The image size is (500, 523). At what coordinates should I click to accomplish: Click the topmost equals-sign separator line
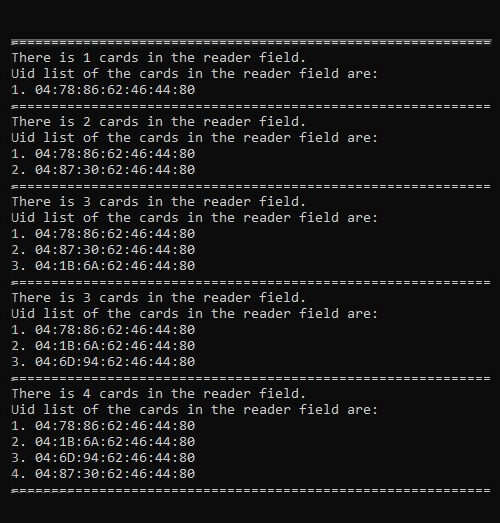click(x=251, y=42)
